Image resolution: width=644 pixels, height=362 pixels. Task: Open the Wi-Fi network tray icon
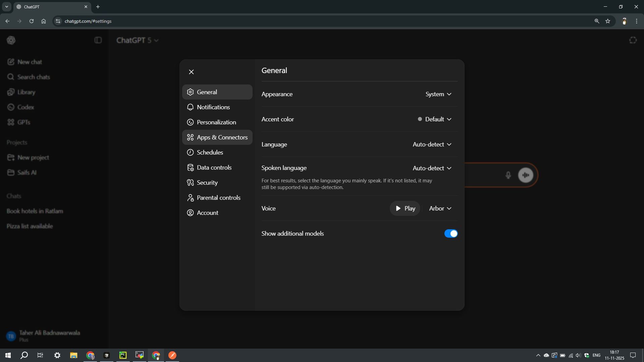[571, 355]
